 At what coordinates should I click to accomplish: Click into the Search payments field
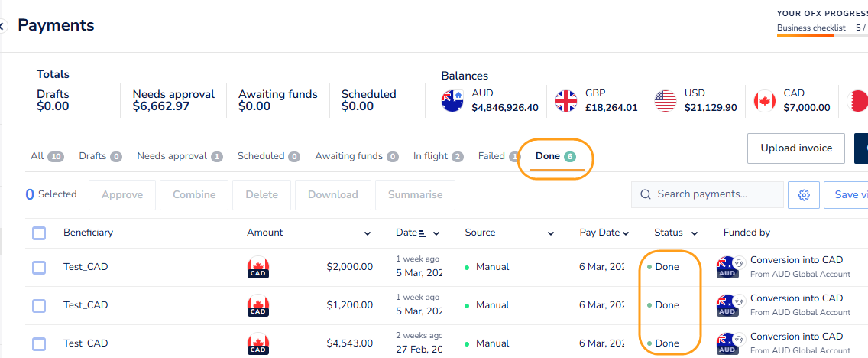click(708, 194)
